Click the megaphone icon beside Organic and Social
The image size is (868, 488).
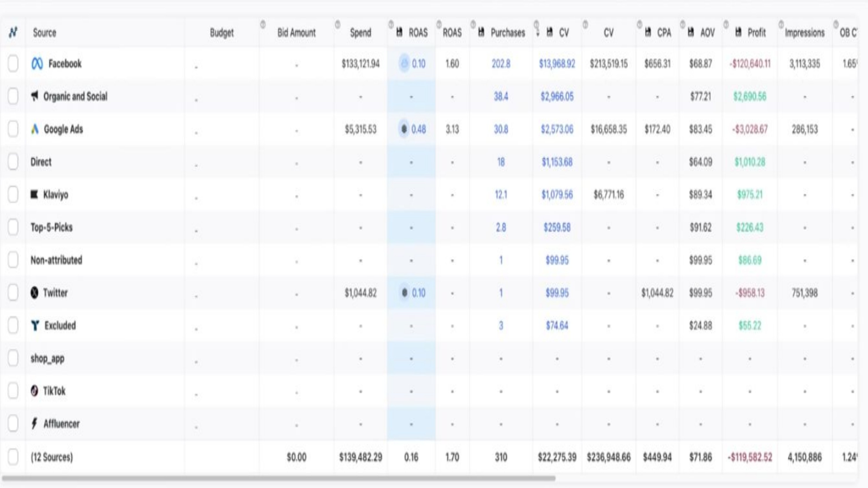[35, 96]
